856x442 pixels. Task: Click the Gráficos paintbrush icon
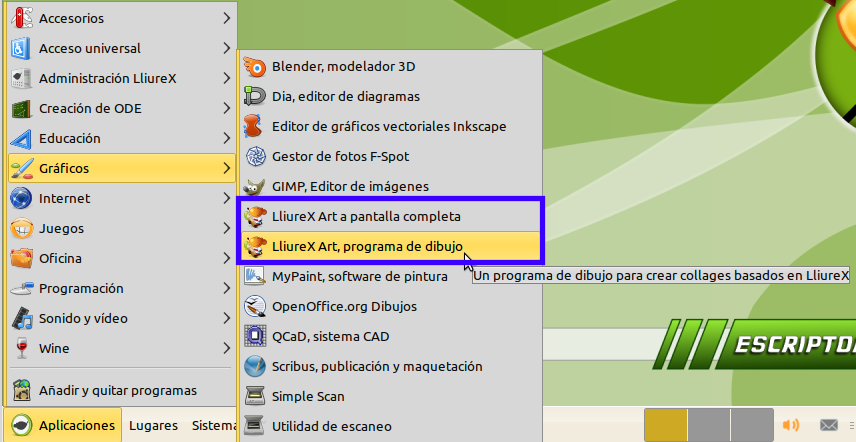pos(22,168)
